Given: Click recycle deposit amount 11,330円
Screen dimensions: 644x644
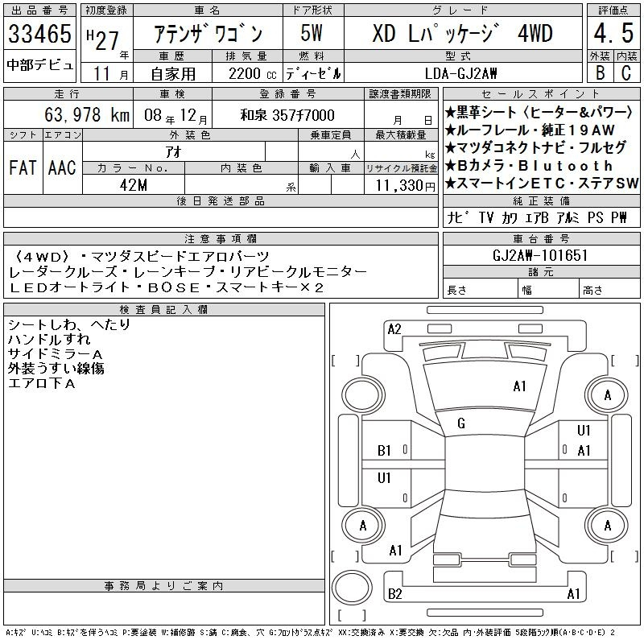Looking at the screenshot, I should pyautogui.click(x=400, y=184).
